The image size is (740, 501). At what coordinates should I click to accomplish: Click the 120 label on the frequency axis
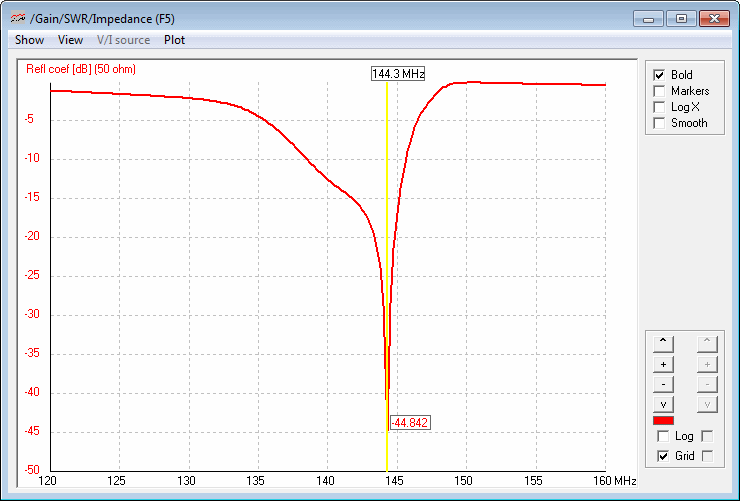pos(47,481)
